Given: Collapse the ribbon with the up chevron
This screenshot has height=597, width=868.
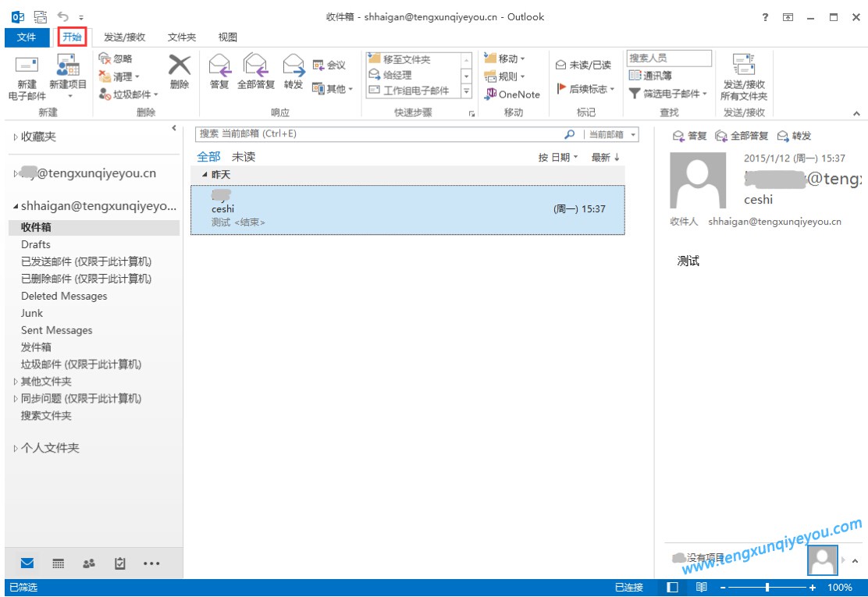Looking at the screenshot, I should click(856, 113).
